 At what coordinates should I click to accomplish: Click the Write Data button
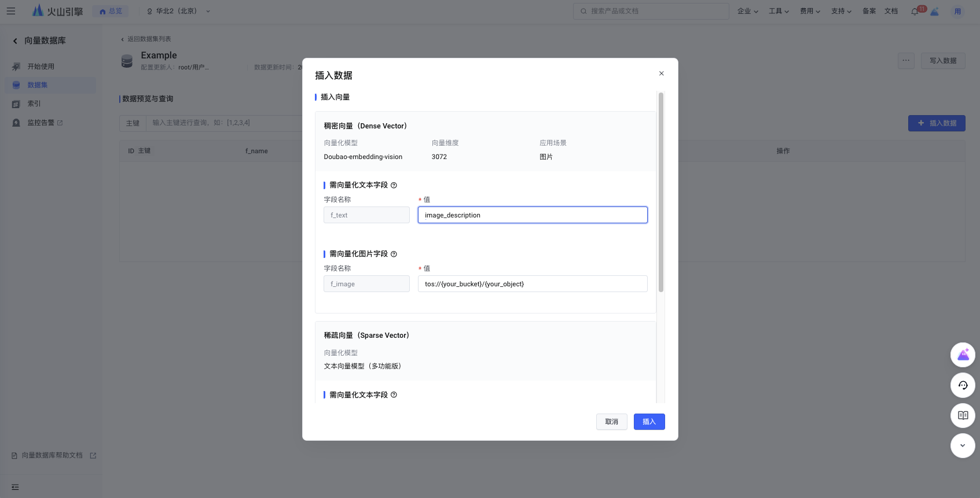pos(942,61)
